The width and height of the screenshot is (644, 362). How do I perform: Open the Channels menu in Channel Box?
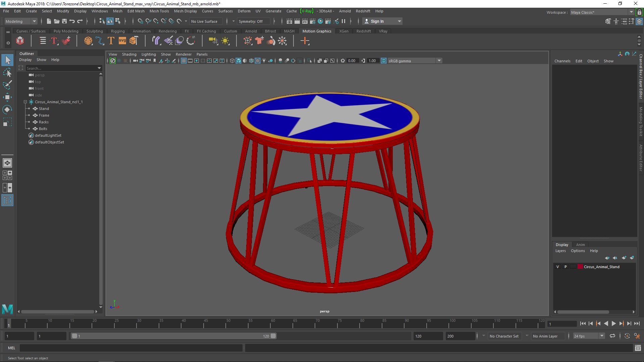tap(562, 61)
